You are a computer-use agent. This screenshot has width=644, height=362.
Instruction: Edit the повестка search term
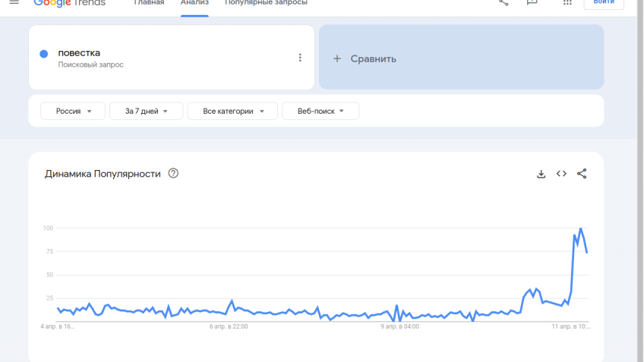tap(79, 53)
